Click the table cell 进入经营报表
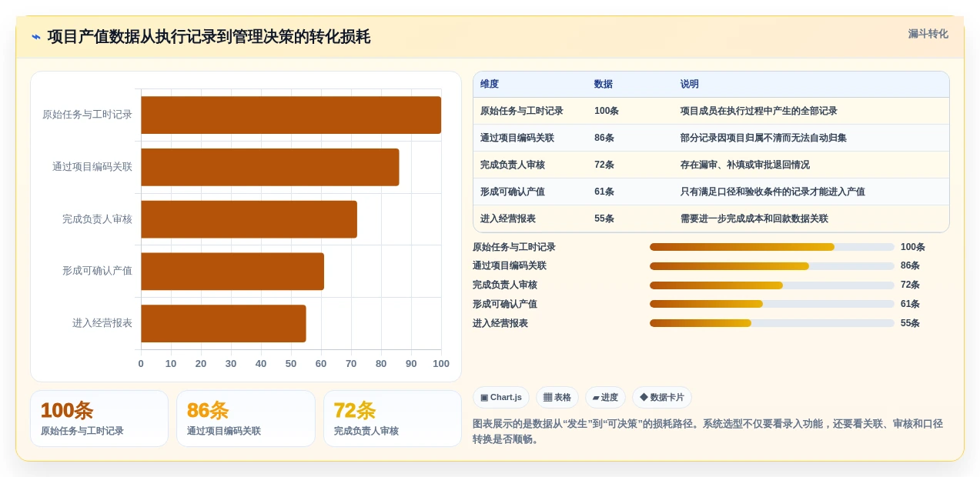This screenshot has height=477, width=980. click(508, 218)
